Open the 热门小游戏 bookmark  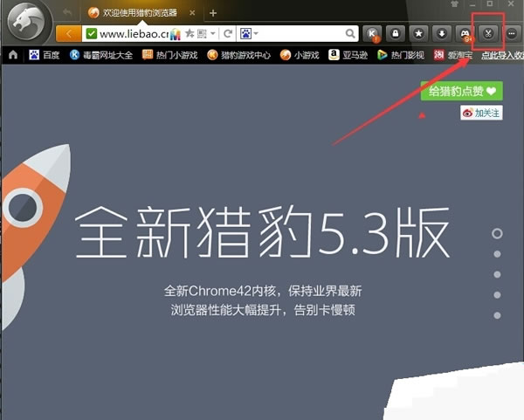[x=169, y=55]
